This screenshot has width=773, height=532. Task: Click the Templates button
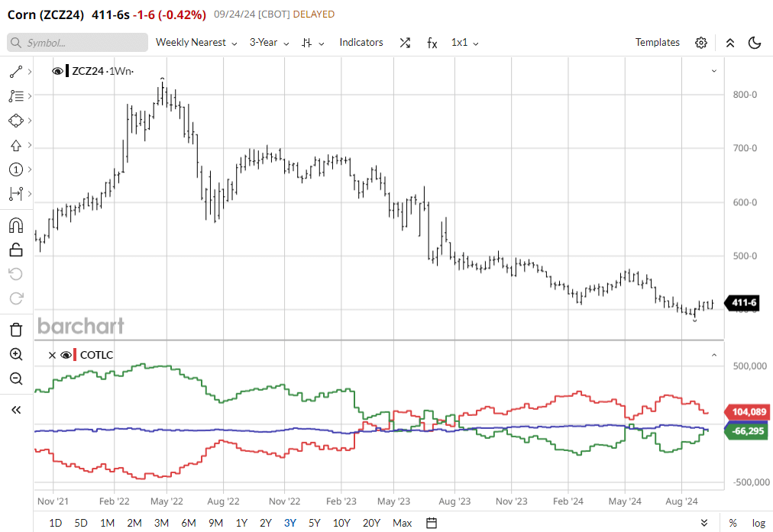(657, 43)
